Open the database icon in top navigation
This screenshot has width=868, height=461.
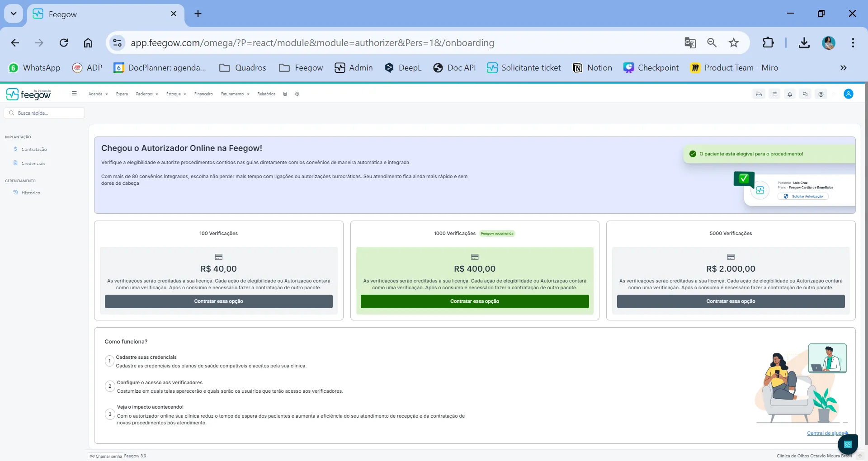coord(285,94)
